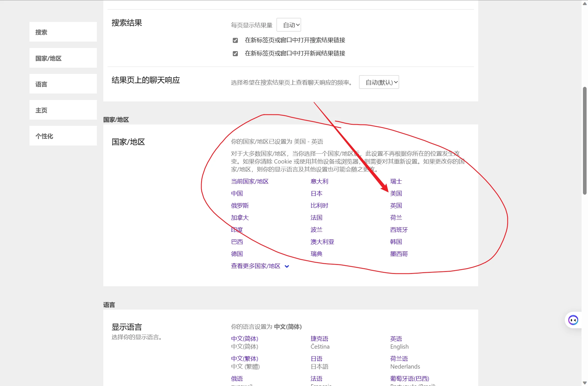Image resolution: width=588 pixels, height=386 pixels.
Task: Choose 荷兰 from the country list
Action: (396, 218)
